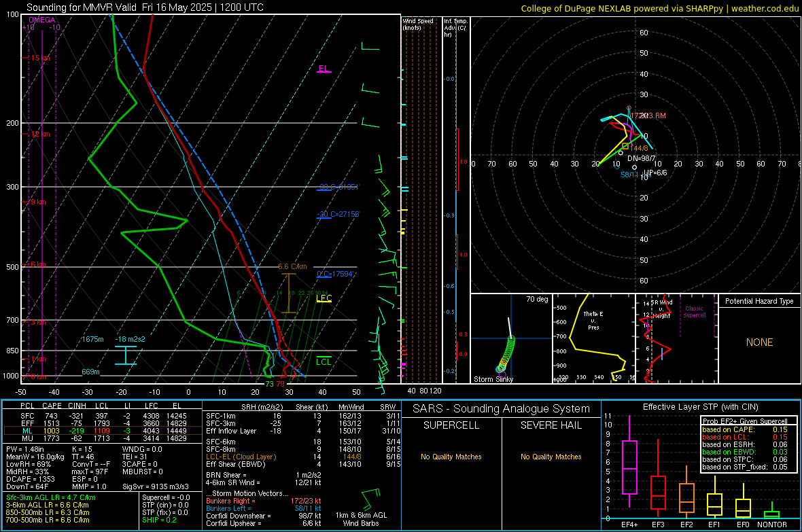Click the Sfc-3km AGL LR = 4.7 C/km line
Screen dimensions: 802x532
[51, 497]
